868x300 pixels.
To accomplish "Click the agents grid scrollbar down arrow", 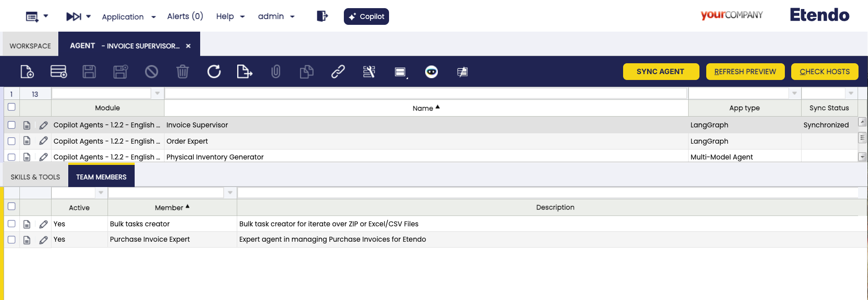I will point(862,157).
